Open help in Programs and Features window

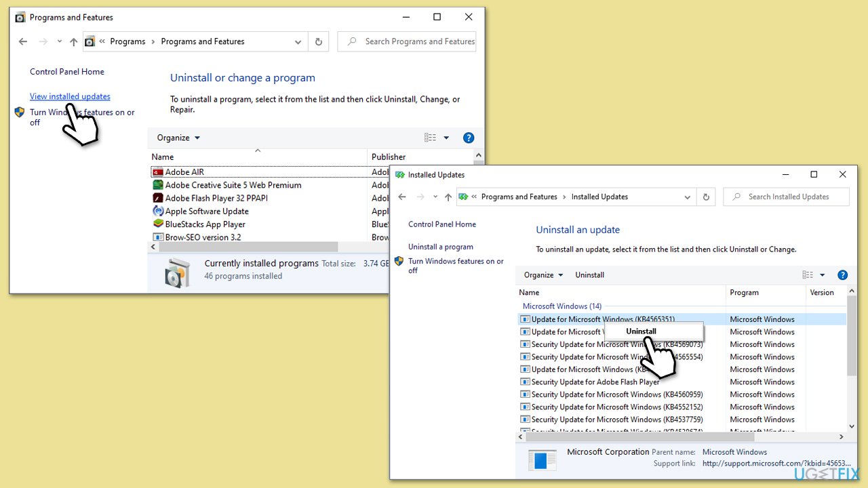tap(468, 138)
